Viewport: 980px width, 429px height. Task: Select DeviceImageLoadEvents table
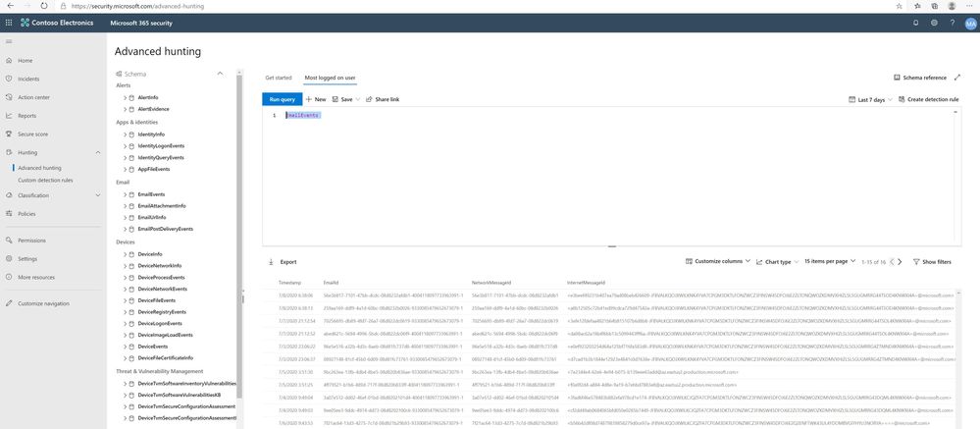tap(165, 335)
